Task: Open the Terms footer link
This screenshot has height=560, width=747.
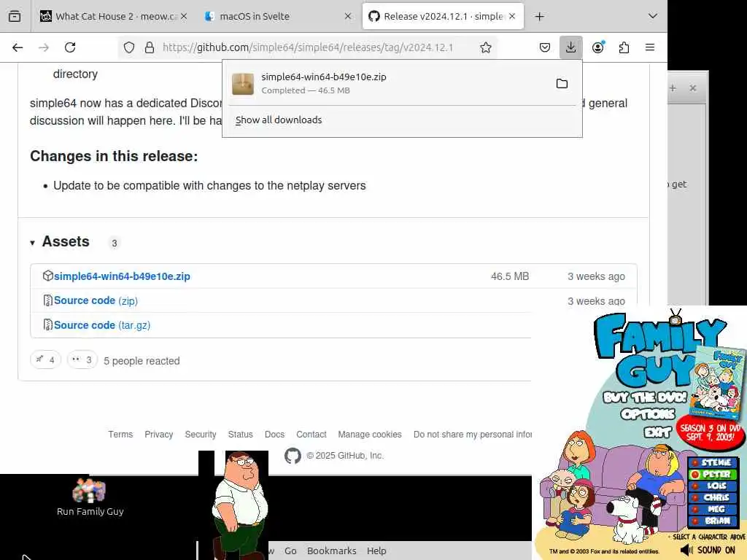Action: pyautogui.click(x=120, y=435)
